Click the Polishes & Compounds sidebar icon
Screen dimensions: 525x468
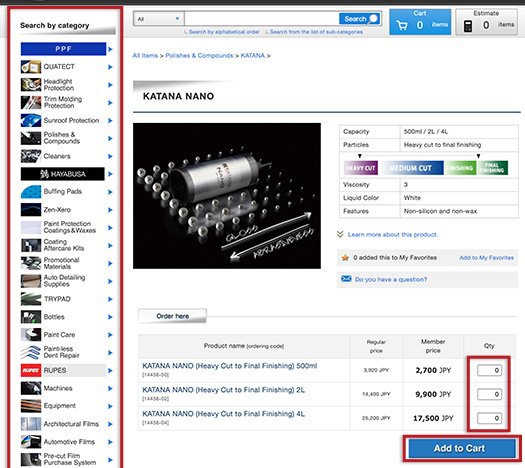point(31,138)
